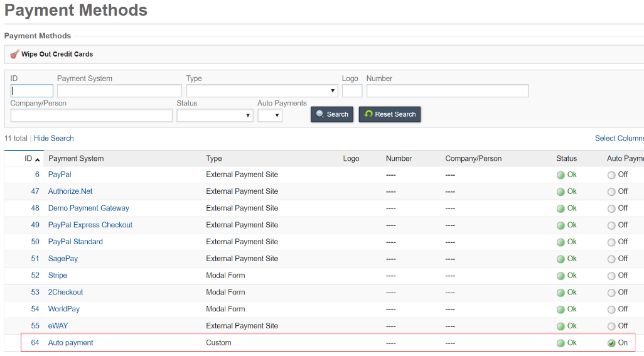Click green status icon for PayPal Express Checkout
This screenshot has width=644, height=356.
coord(561,226)
